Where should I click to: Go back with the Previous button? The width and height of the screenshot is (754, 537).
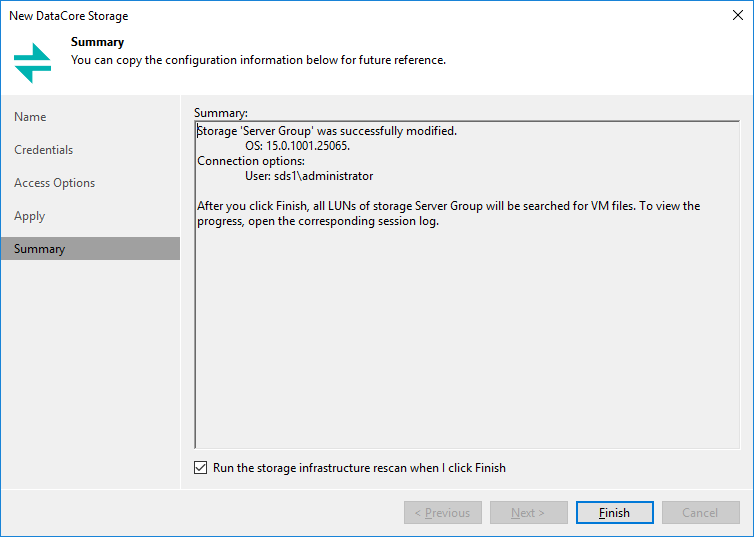tap(443, 512)
